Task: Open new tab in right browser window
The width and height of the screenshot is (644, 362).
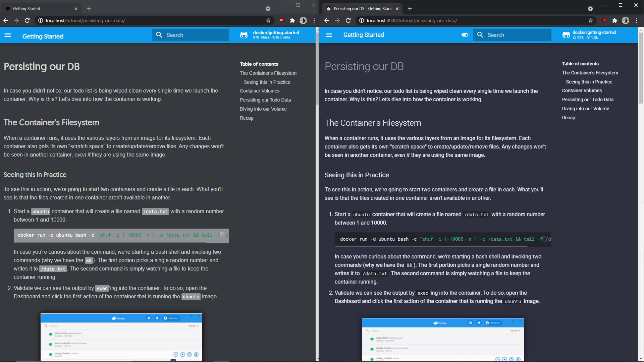Action: [410, 9]
